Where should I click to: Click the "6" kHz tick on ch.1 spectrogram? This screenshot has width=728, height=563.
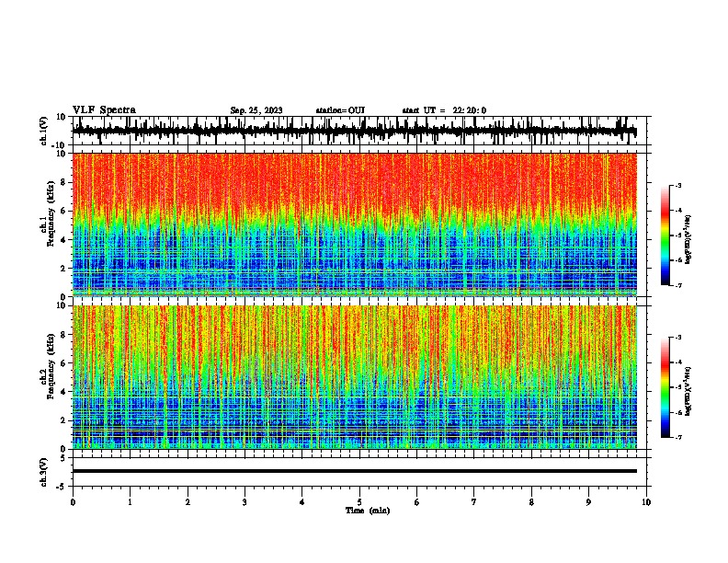tap(63, 211)
